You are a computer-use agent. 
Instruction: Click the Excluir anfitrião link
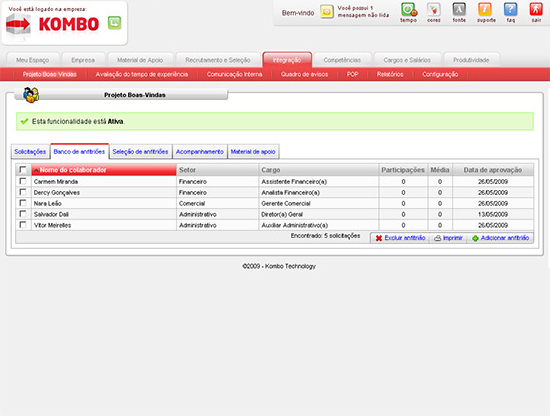[405, 238]
